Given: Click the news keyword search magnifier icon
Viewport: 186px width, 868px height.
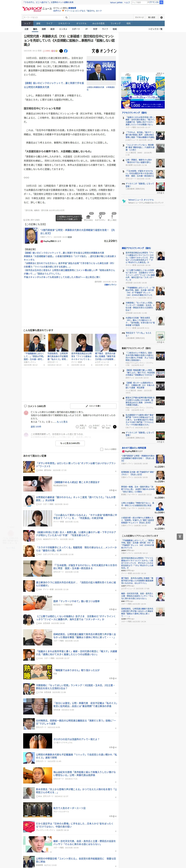Looking at the screenshot, I should coord(66,17).
